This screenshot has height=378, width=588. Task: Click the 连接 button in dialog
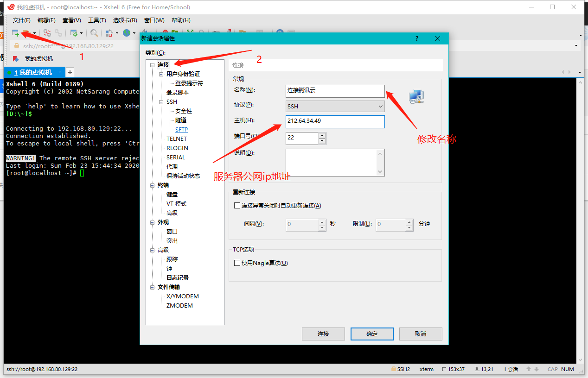[323, 334]
